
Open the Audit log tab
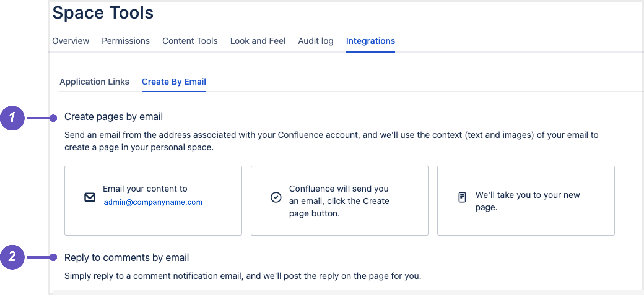coord(315,41)
